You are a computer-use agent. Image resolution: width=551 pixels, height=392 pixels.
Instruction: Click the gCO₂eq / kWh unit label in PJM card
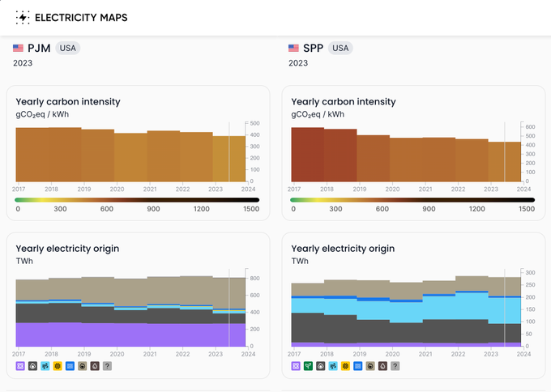click(x=42, y=114)
